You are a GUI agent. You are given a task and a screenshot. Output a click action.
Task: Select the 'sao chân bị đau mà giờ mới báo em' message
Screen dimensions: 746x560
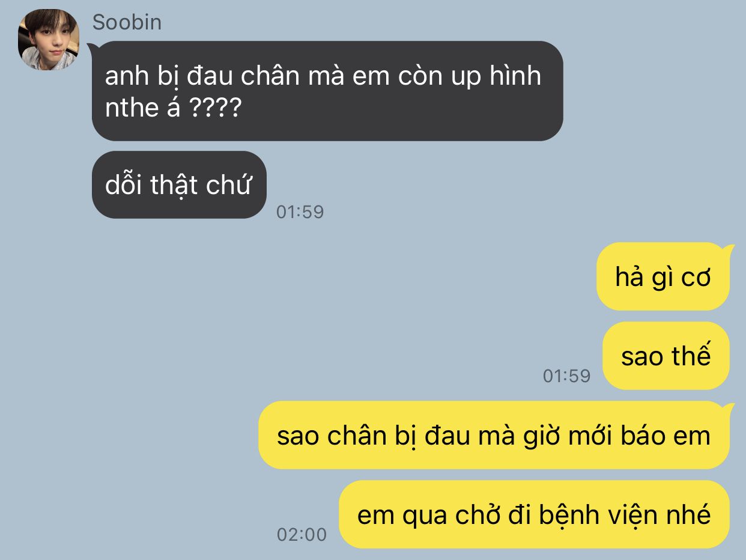coord(494,435)
